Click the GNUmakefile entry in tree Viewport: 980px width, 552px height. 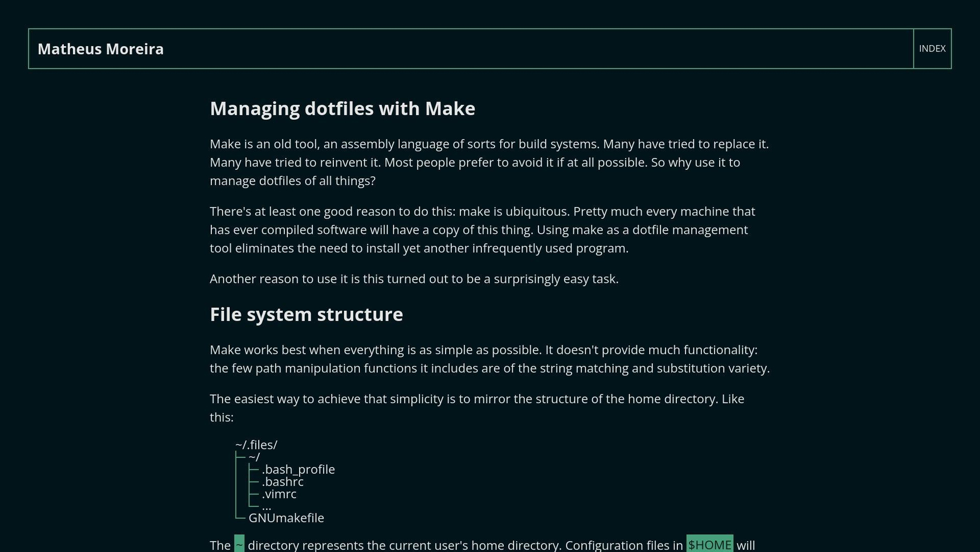pos(286,518)
